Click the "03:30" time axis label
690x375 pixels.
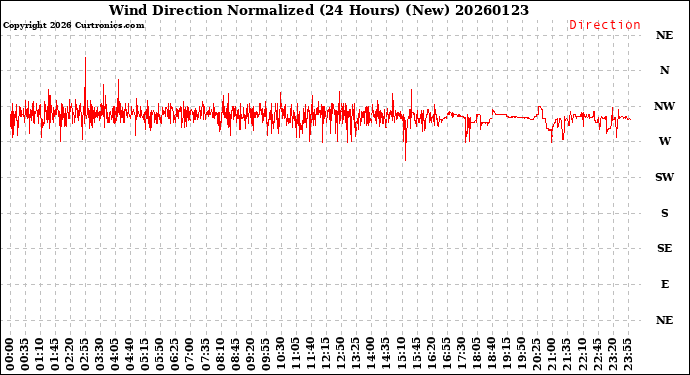point(100,355)
